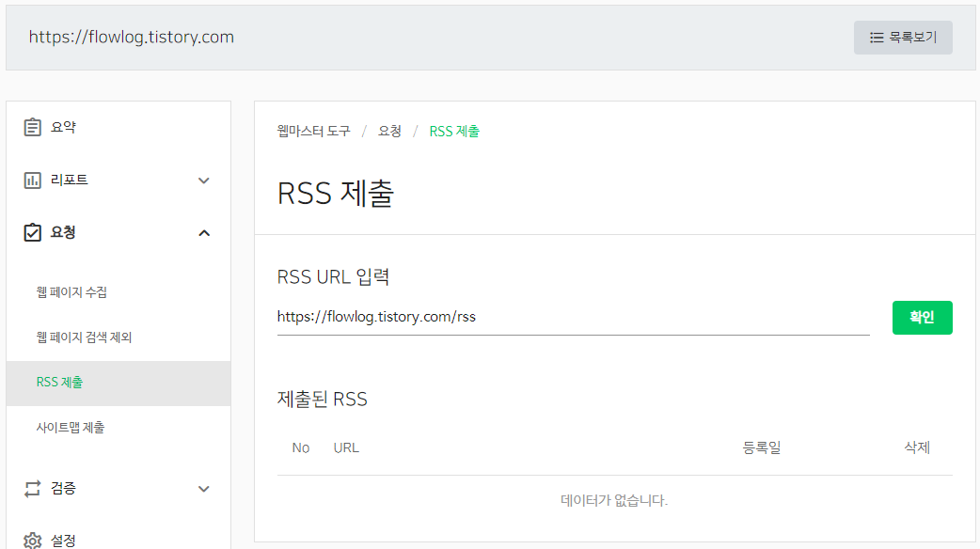Viewport: 980px width, 549px height.
Task: Click the 요약 clipboard icon
Action: click(x=33, y=127)
